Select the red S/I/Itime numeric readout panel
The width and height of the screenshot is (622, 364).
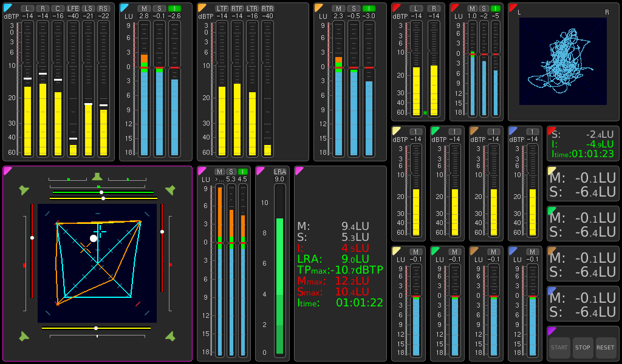click(x=583, y=143)
